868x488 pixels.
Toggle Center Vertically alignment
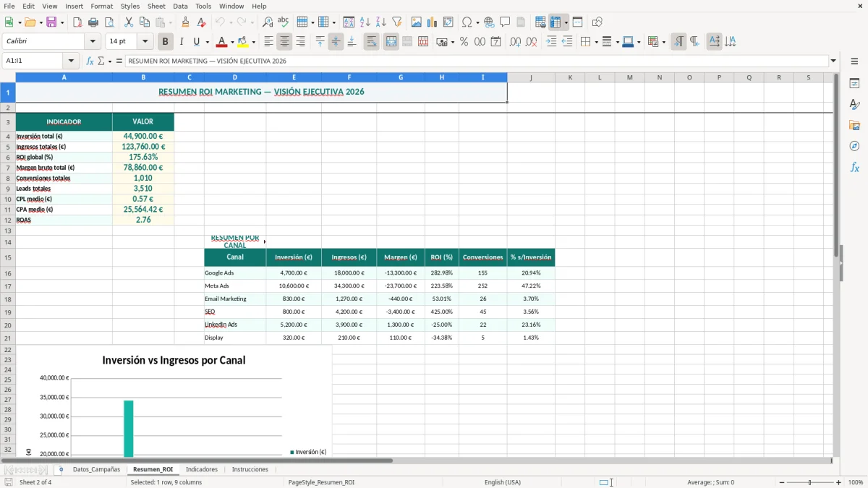click(x=336, y=42)
